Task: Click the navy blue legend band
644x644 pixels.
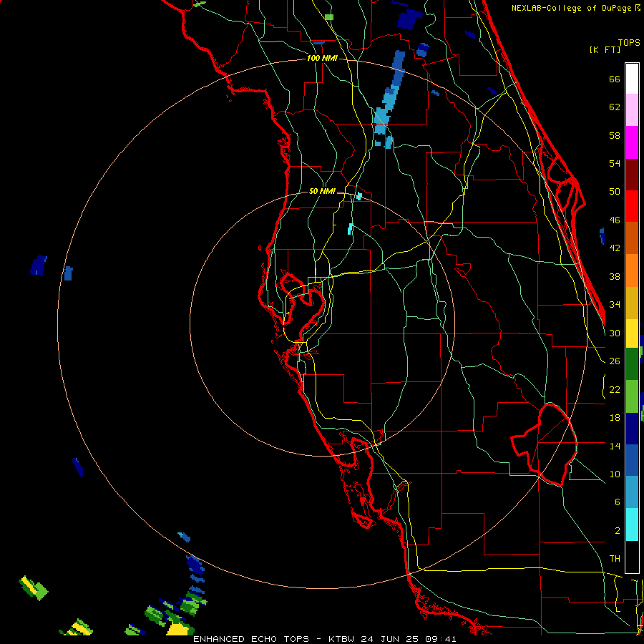Action: 632,429
